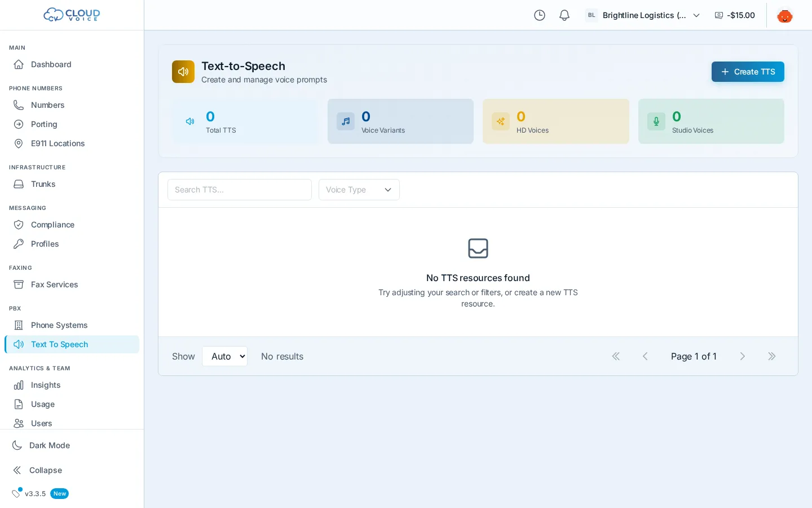The width and height of the screenshot is (812, 508).
Task: Click the user avatar in top right
Action: [785, 15]
